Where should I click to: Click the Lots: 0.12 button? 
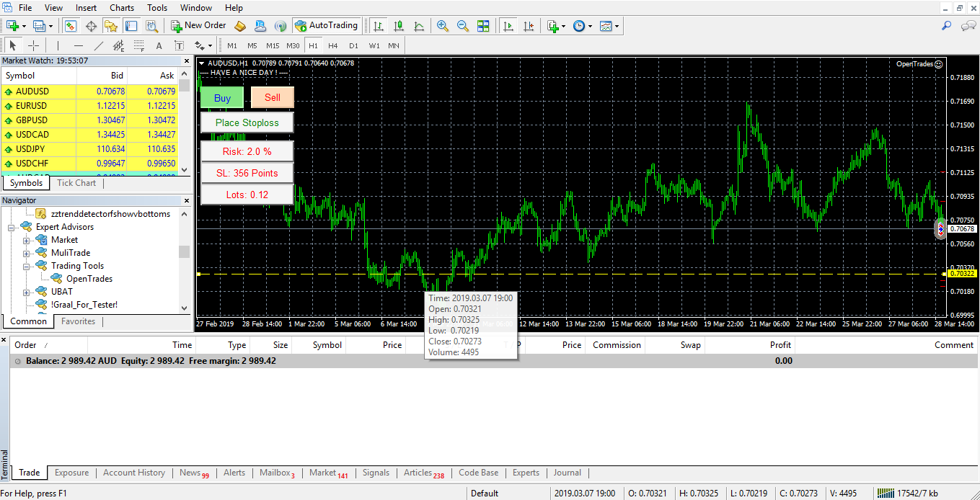[247, 195]
